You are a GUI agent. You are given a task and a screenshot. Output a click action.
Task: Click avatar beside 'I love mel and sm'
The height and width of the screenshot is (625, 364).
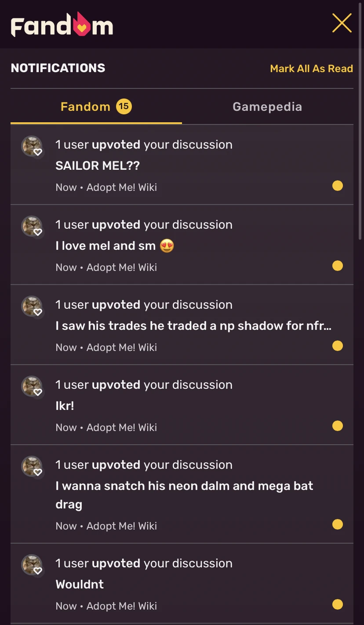pos(32,227)
